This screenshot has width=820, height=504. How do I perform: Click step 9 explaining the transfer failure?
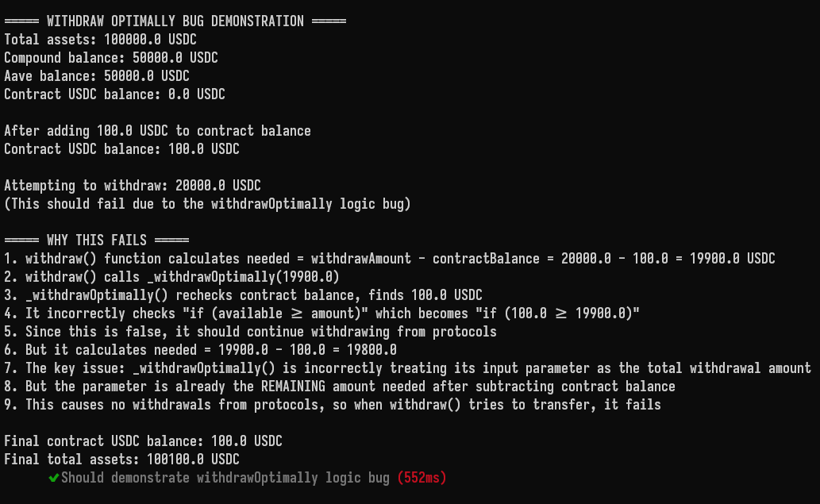(333, 405)
